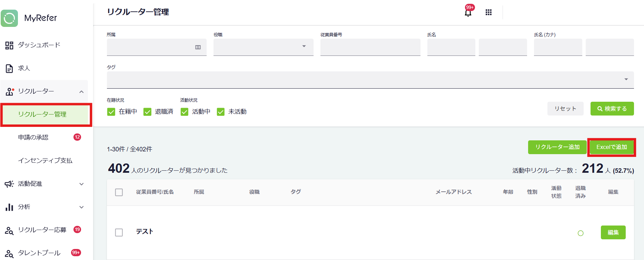This screenshot has width=644, height=260.
Task: Open 申請の承認 menu item
Action: [33, 137]
